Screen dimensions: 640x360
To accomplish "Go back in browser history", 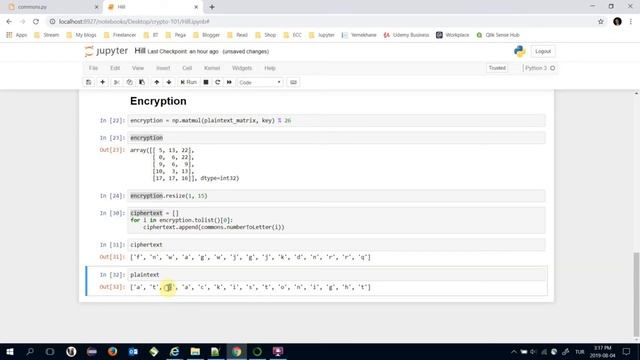I will tap(9, 22).
